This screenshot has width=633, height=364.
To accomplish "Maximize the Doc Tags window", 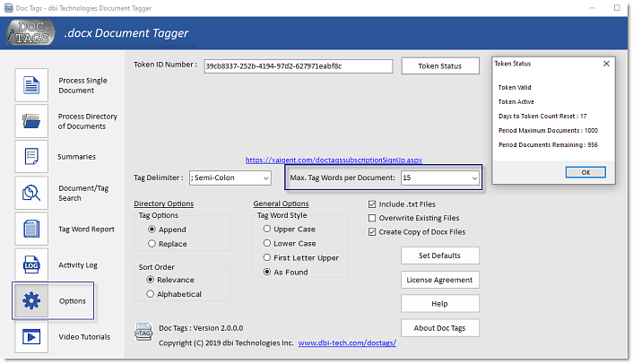I will click(617, 8).
